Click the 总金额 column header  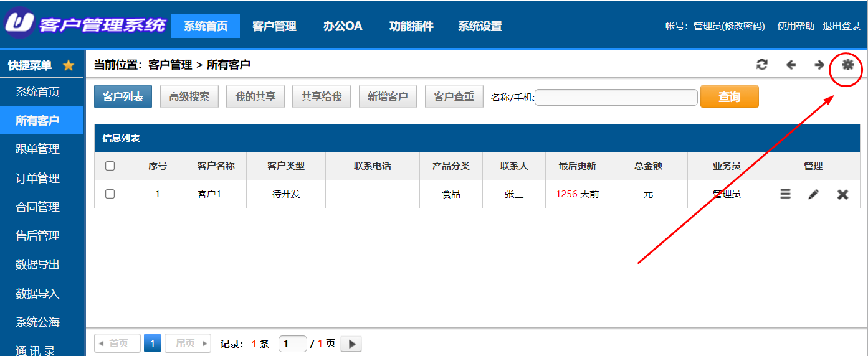click(648, 166)
